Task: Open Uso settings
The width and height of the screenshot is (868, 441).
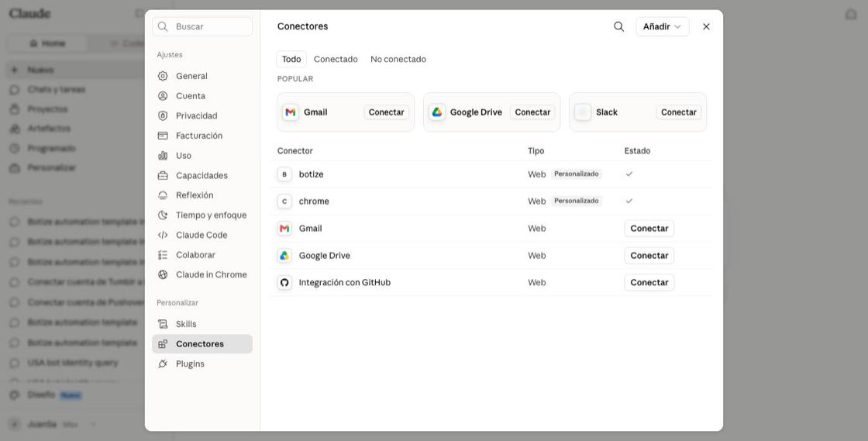Action: coord(202,156)
